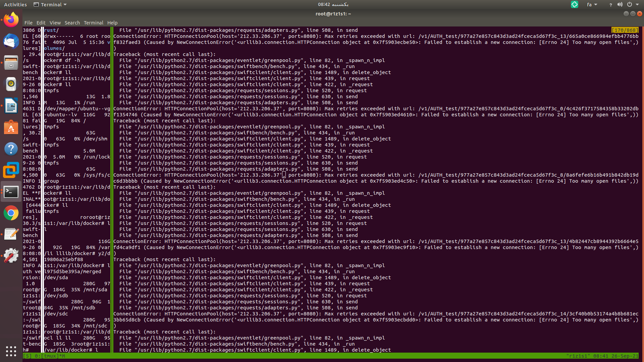Open the File menu
644x362 pixels.
click(28, 23)
